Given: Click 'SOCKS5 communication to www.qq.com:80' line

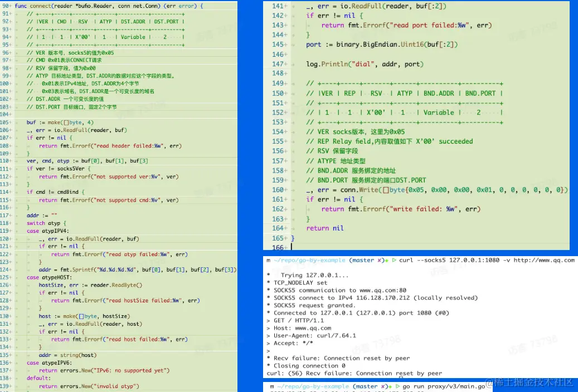Looking at the screenshot, I should tap(339, 290).
